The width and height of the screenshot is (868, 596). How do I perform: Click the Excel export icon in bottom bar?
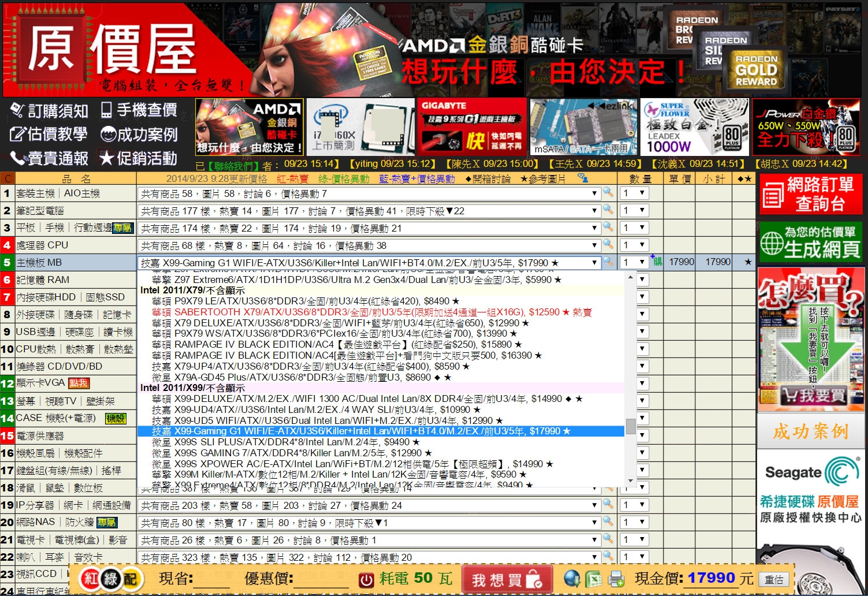(594, 579)
